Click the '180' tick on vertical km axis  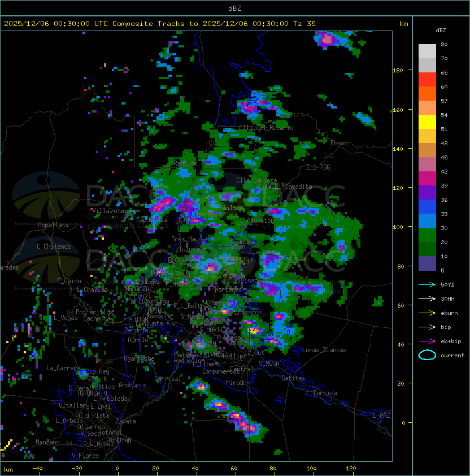point(398,71)
